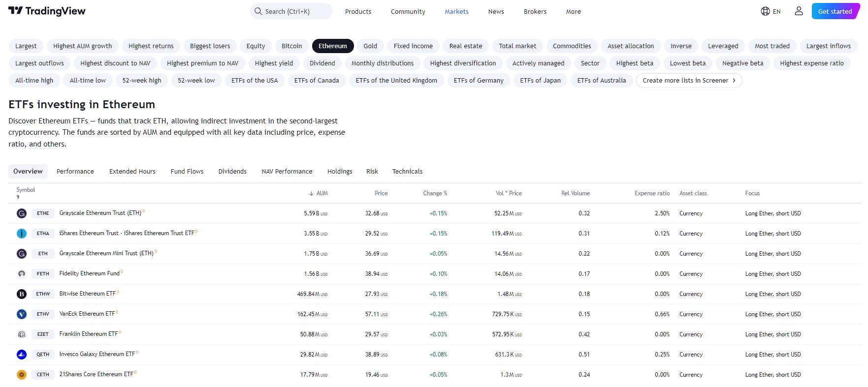Sort by Rel Volume column header
The width and height of the screenshot is (868, 387).
tap(576, 193)
